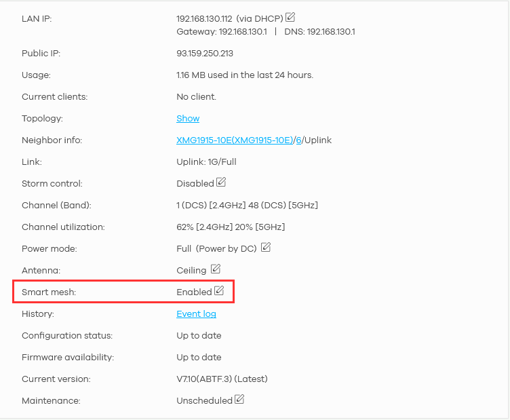Screen dimensions: 510x420
Task: Click the 24-hour usage value
Action: tap(245, 75)
